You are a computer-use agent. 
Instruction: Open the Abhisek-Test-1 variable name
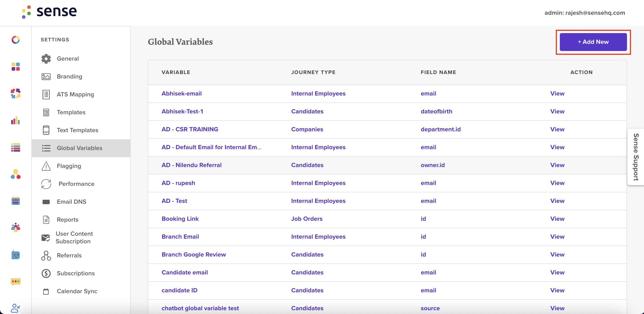pyautogui.click(x=182, y=111)
